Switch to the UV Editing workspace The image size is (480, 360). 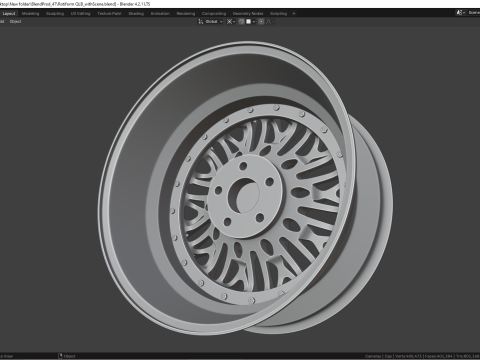click(x=80, y=14)
